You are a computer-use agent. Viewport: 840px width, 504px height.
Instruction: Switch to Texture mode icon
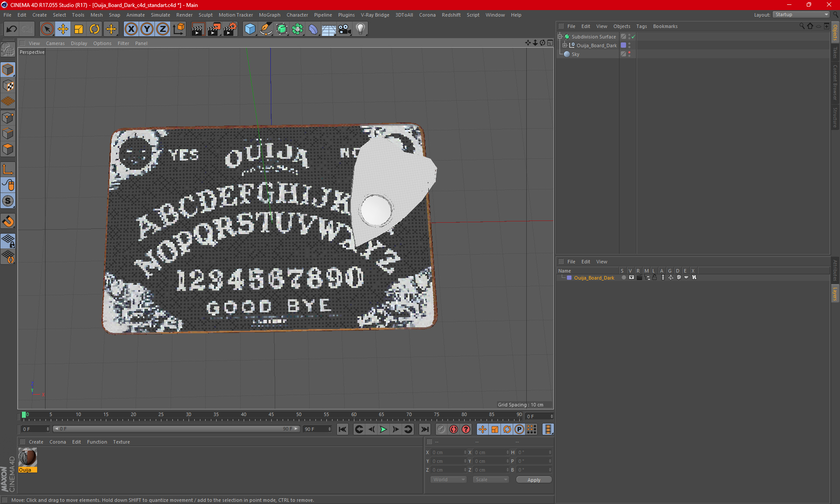click(8, 86)
